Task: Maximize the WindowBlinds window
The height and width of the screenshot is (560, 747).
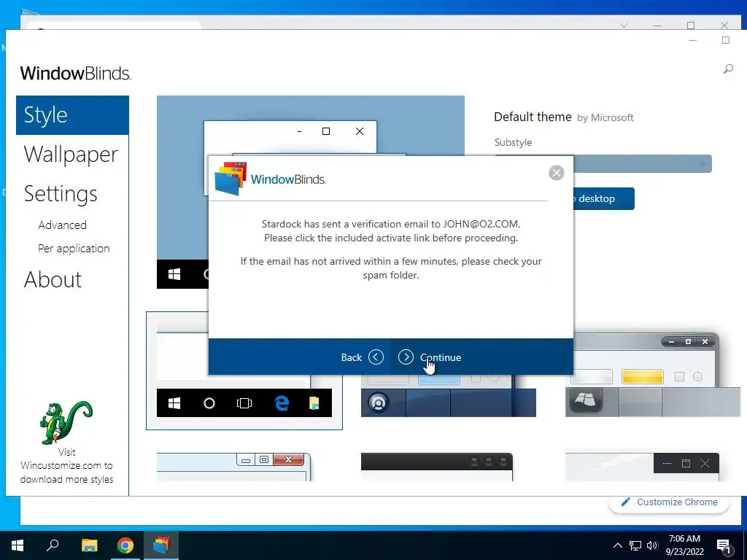Action: click(726, 41)
